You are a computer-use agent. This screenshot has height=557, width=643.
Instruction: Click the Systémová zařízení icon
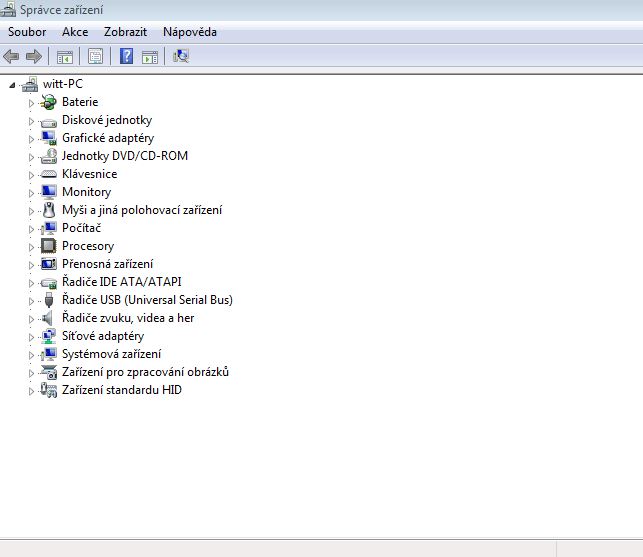pyautogui.click(x=49, y=354)
